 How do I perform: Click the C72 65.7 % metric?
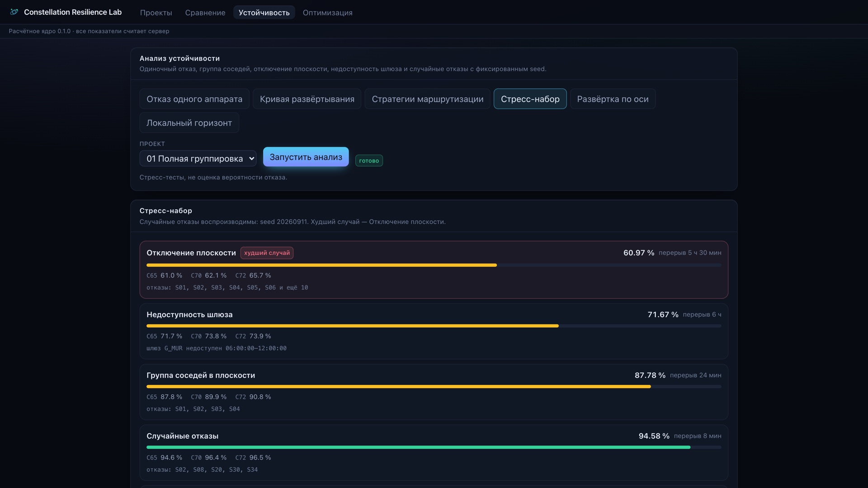click(253, 276)
